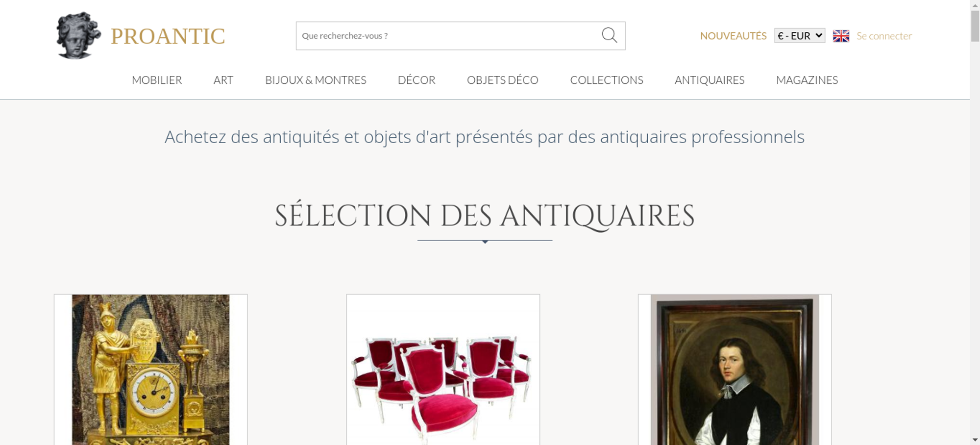This screenshot has height=445, width=980.
Task: Click the Se connecter login link
Action: click(x=884, y=36)
